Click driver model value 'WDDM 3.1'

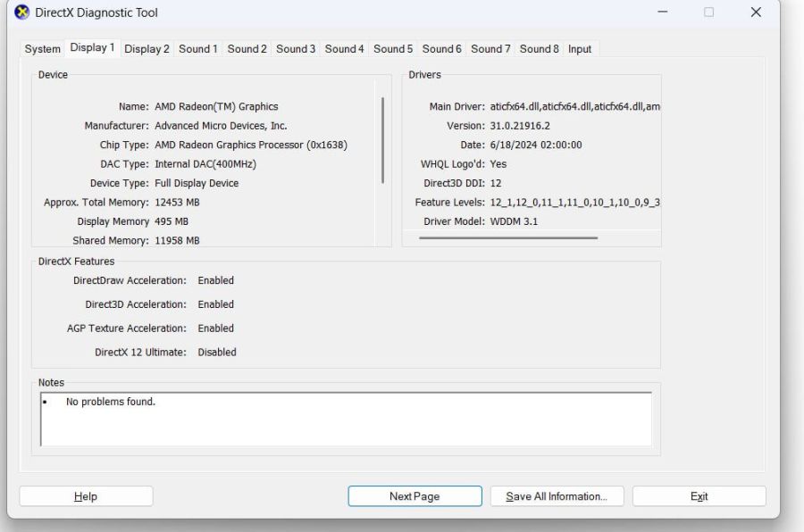(x=514, y=221)
